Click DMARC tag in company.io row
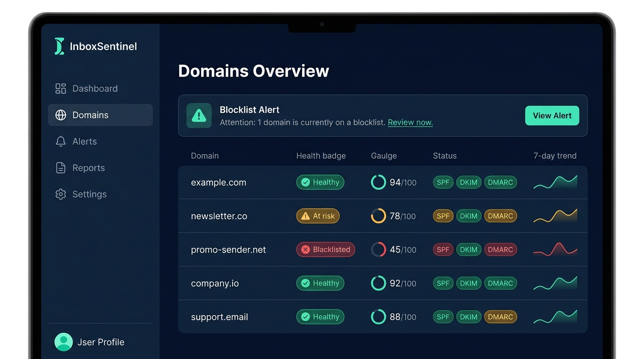The height and width of the screenshot is (359, 644). pyautogui.click(x=500, y=283)
